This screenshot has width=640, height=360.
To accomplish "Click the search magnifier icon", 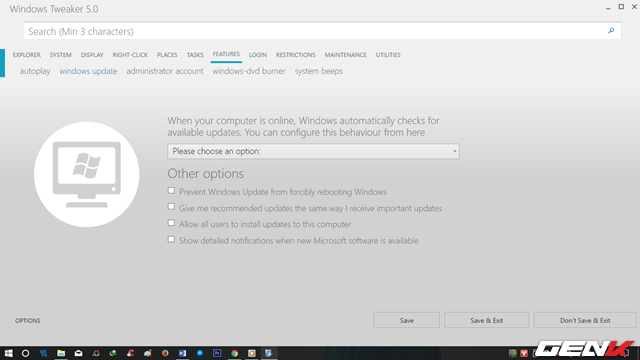I will click(x=611, y=31).
